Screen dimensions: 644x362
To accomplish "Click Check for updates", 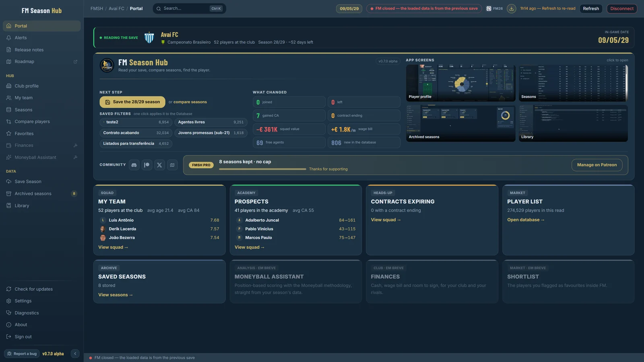I will point(42,289).
